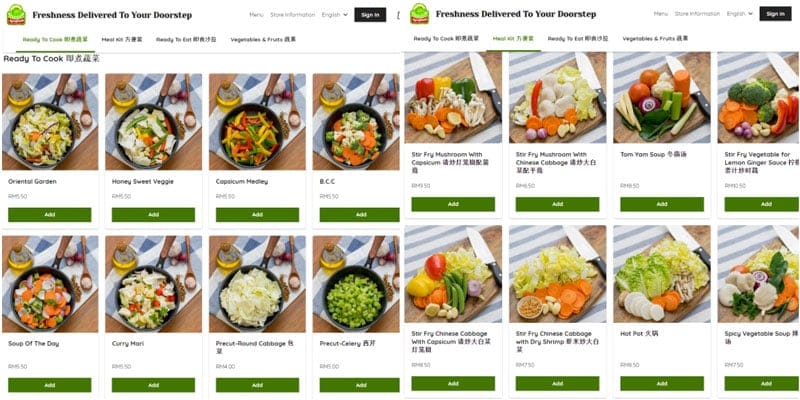Open Store Information link in left header

pos(292,15)
